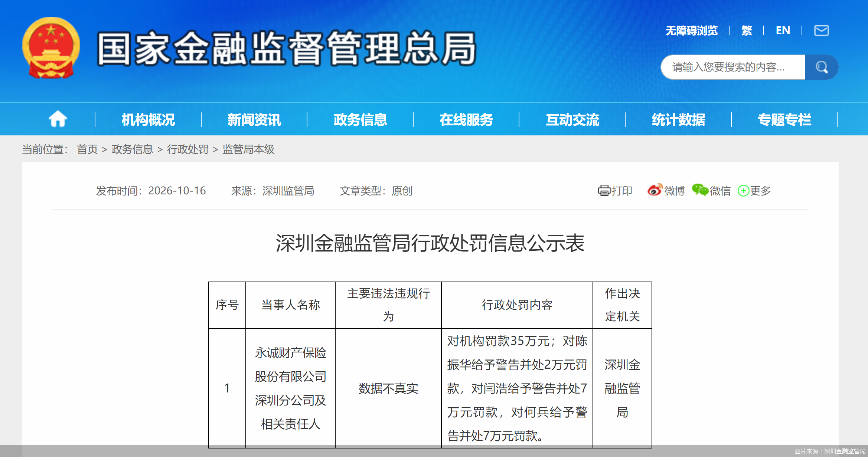
Task: Click row number 1 cell
Action: pyautogui.click(x=227, y=388)
